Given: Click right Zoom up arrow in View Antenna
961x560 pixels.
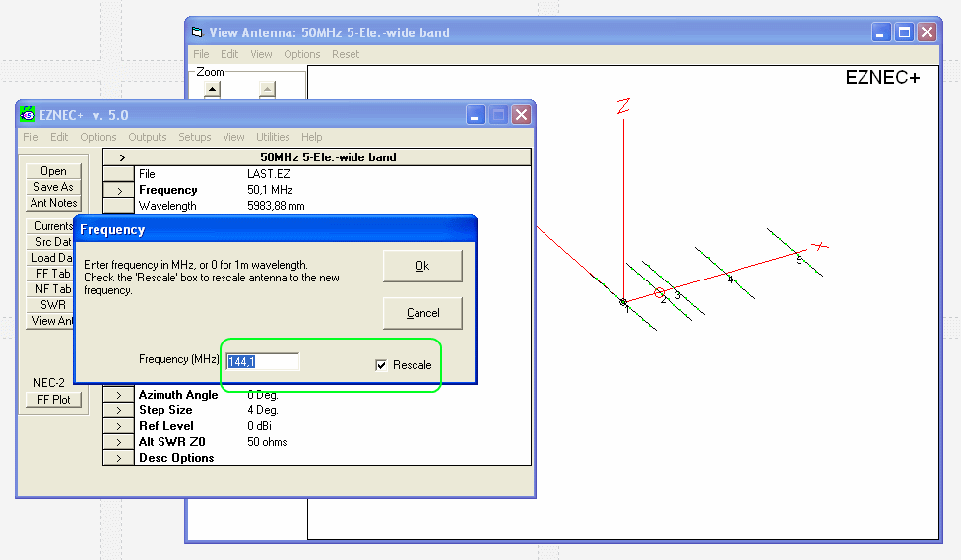Looking at the screenshot, I should 267,90.
